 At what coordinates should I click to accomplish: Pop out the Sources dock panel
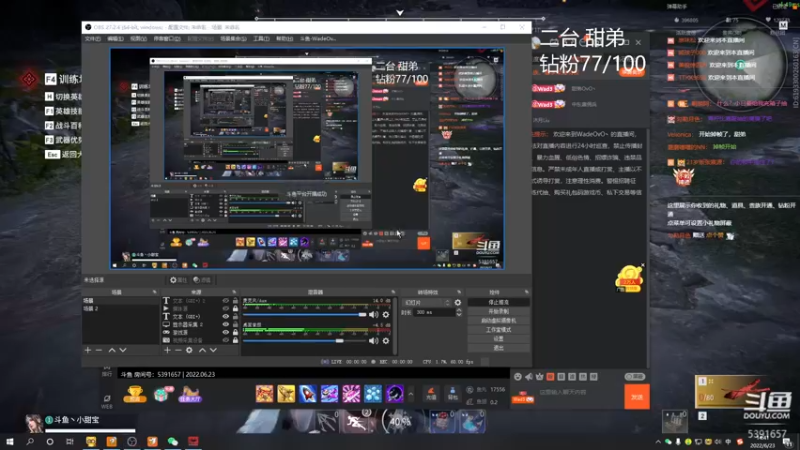234,292
